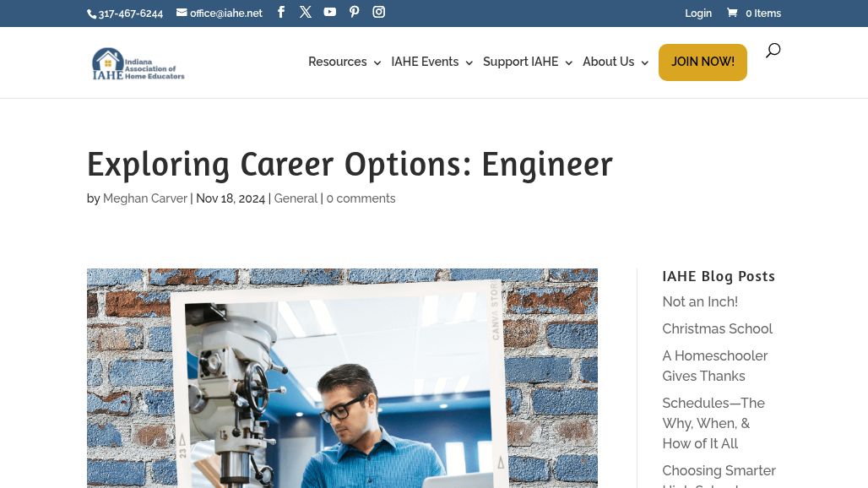Click the engineer featured image
Viewport: 868px width, 488px height.
tap(342, 378)
